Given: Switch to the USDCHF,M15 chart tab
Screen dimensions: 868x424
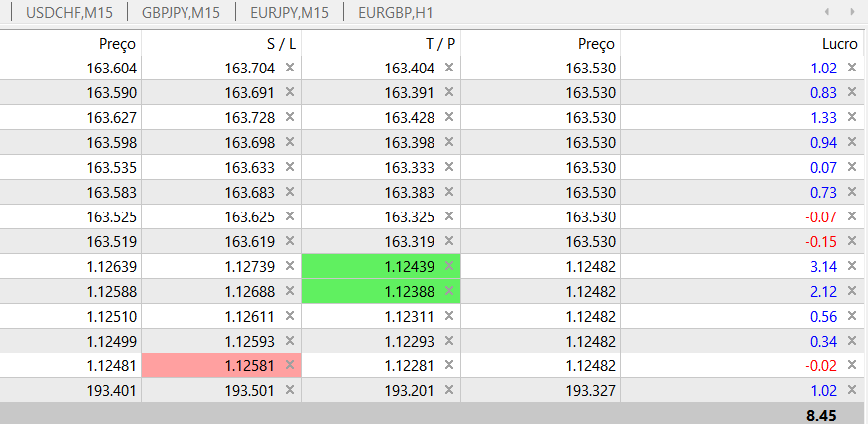Looking at the screenshot, I should coord(66,13).
